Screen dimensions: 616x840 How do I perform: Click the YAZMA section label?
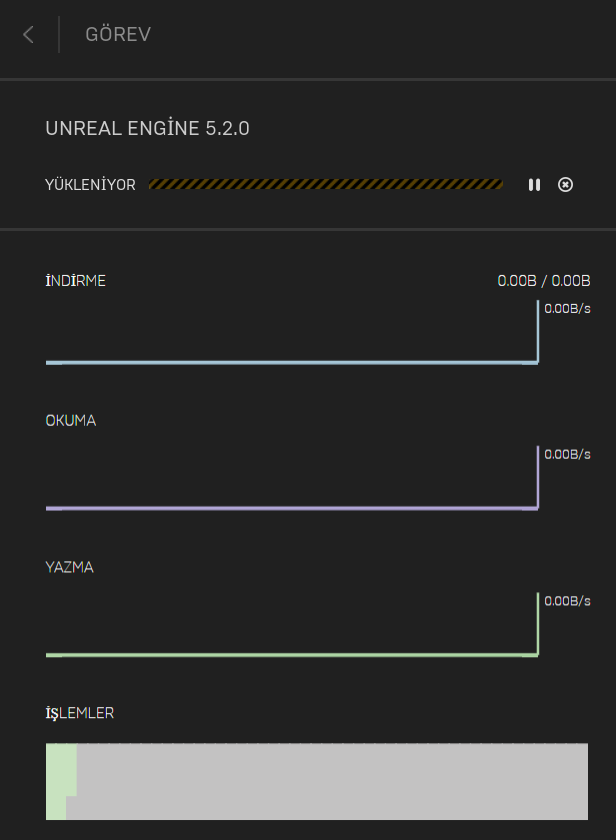pos(69,567)
